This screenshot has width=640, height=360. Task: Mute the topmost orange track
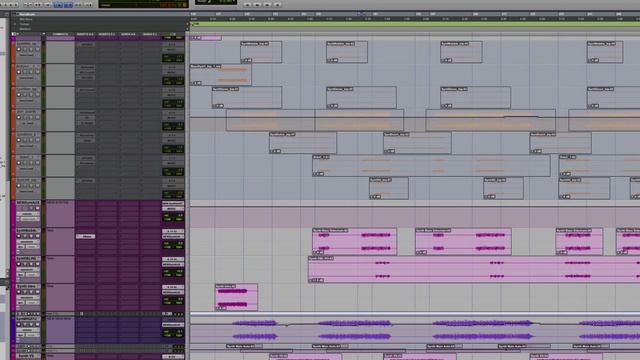click(37, 49)
